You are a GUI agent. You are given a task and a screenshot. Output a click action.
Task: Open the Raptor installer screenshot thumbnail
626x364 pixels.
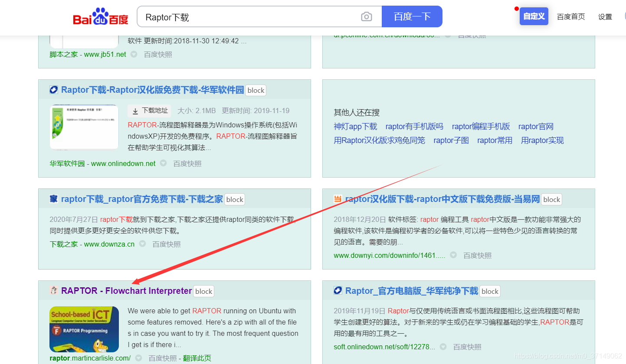[84, 127]
